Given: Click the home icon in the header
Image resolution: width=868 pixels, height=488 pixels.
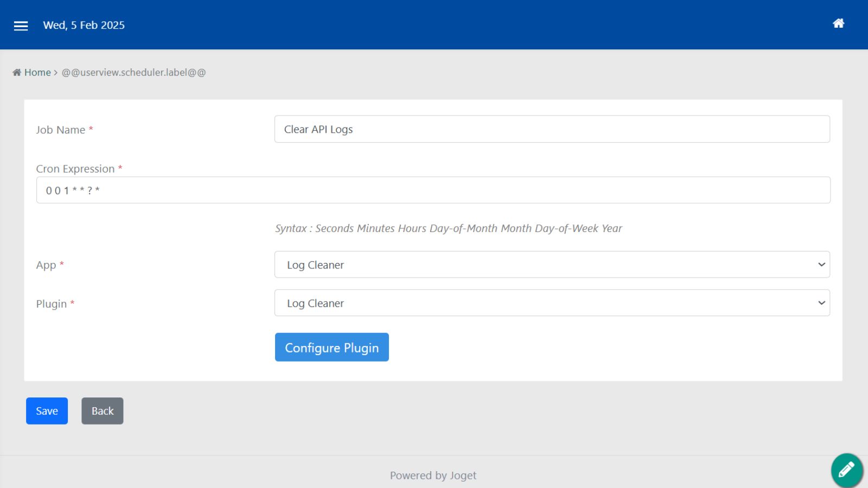Looking at the screenshot, I should click(x=838, y=23).
